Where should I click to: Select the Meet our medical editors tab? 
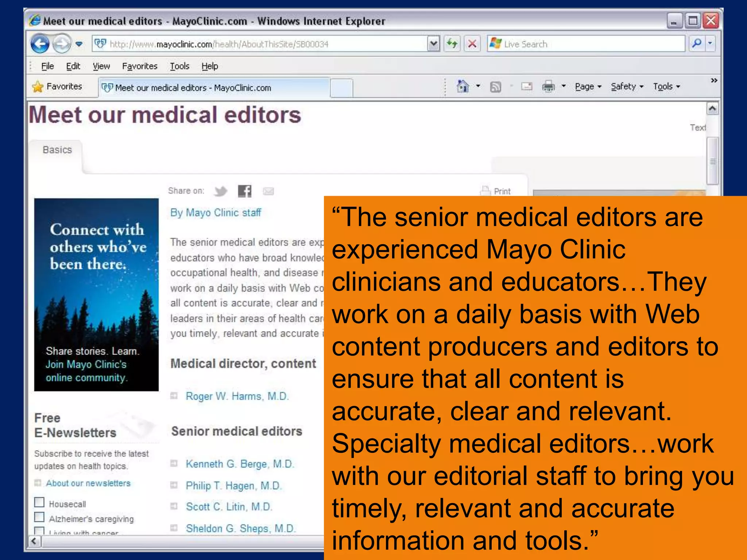[x=214, y=88]
